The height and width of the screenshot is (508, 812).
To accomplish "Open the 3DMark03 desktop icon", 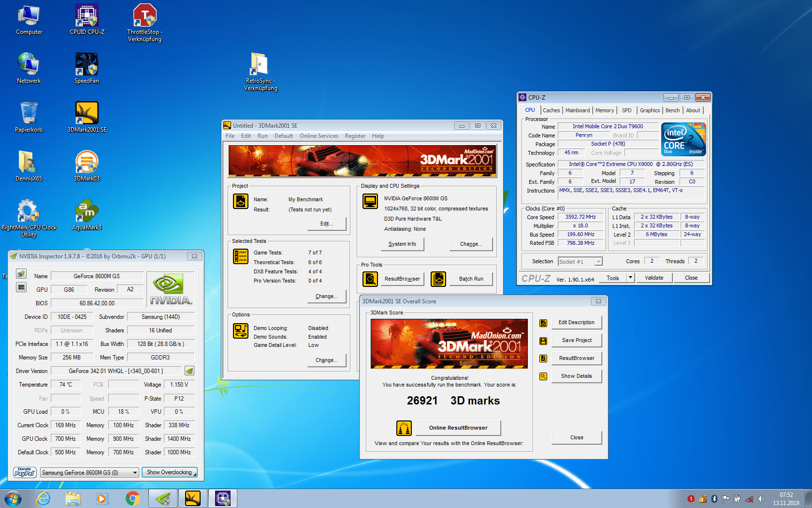I will [87, 166].
